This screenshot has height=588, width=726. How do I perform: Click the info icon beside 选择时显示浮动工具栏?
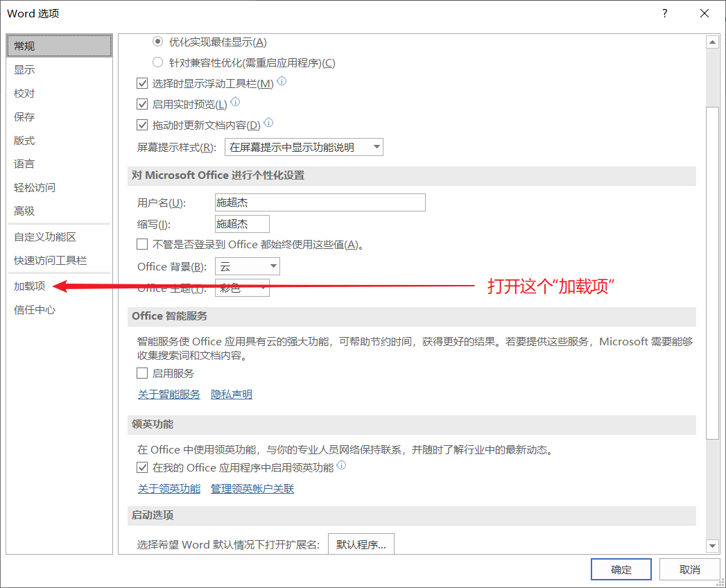(281, 81)
